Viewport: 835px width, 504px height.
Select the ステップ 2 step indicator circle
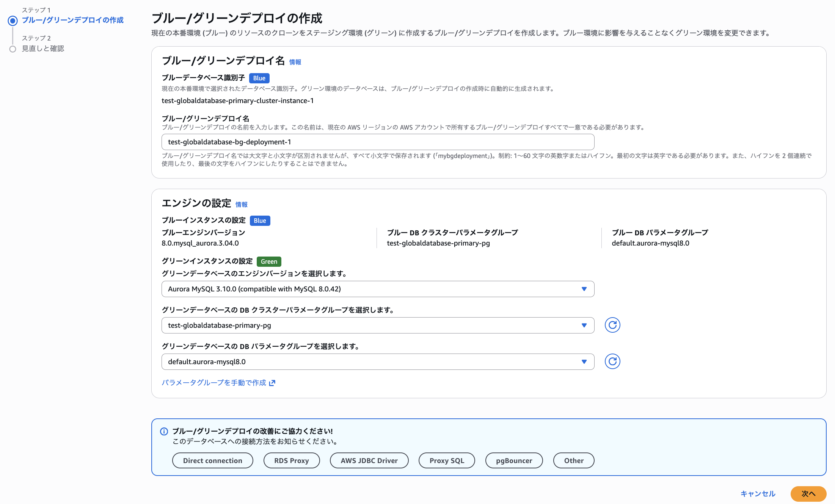click(x=13, y=49)
